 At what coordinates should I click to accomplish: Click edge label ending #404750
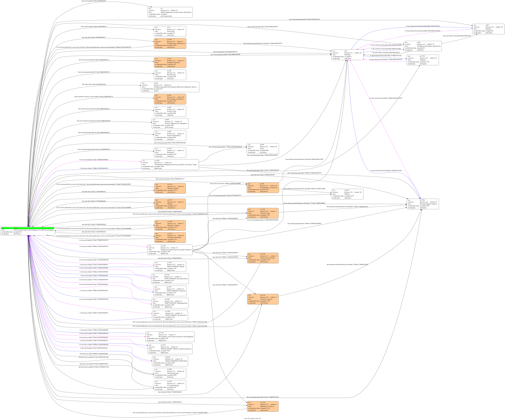[x=263, y=43]
